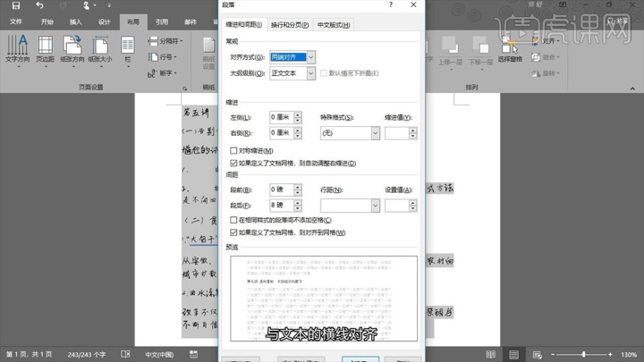Screen dimensions: 644x362
Task: Open the 断字 hyphenation menu
Action: 162,73
